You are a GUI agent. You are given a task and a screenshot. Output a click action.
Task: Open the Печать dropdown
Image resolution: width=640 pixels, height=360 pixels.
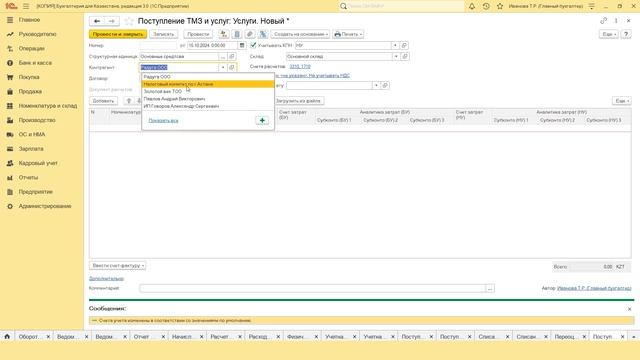click(x=348, y=34)
